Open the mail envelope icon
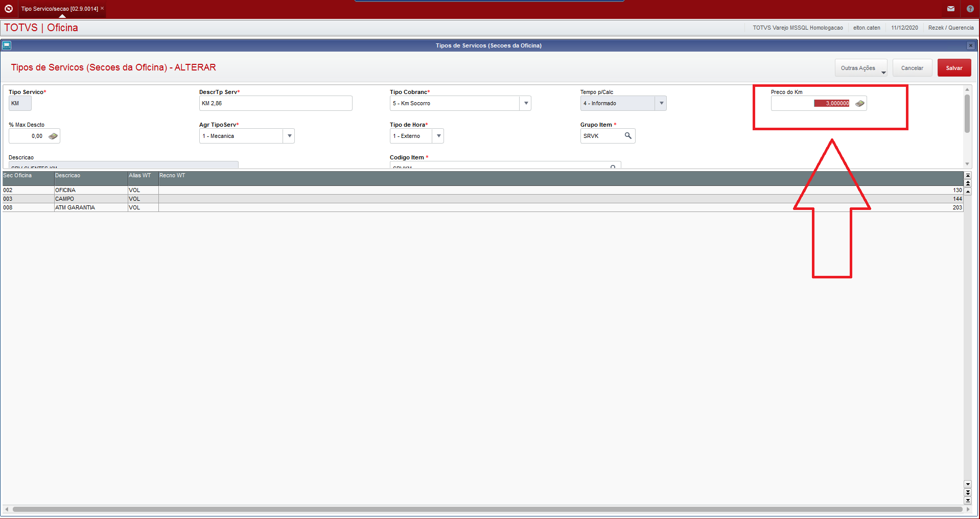The image size is (980, 519). [951, 9]
